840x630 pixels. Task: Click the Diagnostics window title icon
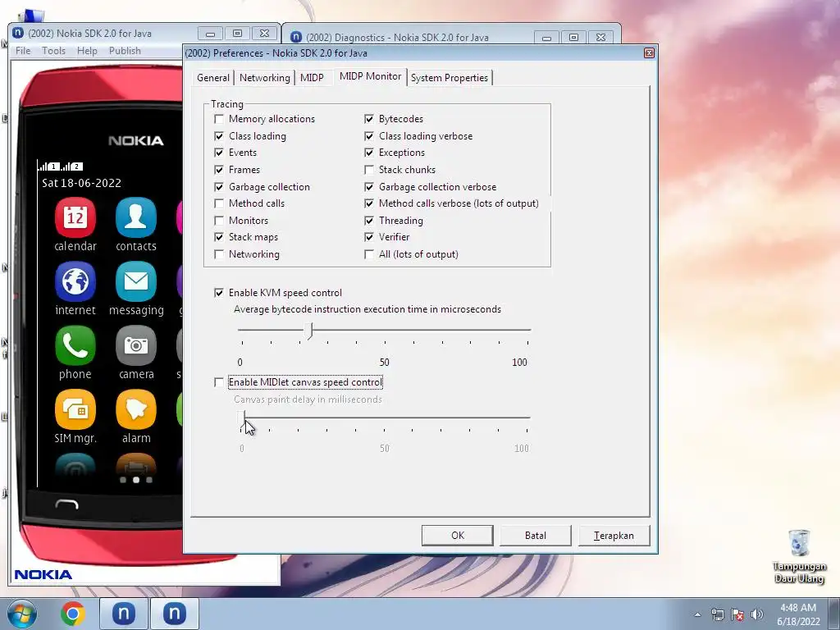[x=295, y=37]
